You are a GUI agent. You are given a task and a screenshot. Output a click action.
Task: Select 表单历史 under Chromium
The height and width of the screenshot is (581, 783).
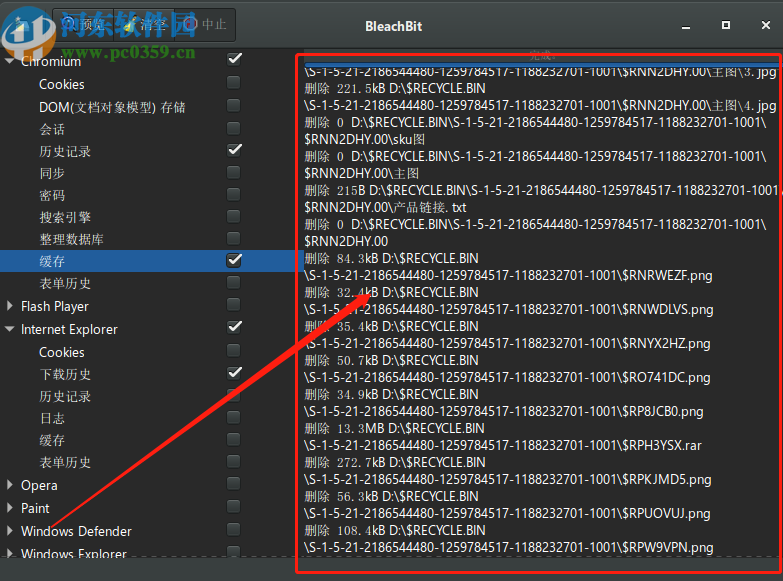[x=65, y=283]
